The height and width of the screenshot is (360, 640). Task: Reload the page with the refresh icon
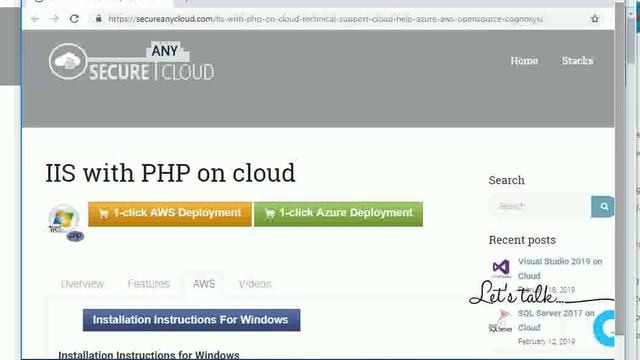[74, 19]
